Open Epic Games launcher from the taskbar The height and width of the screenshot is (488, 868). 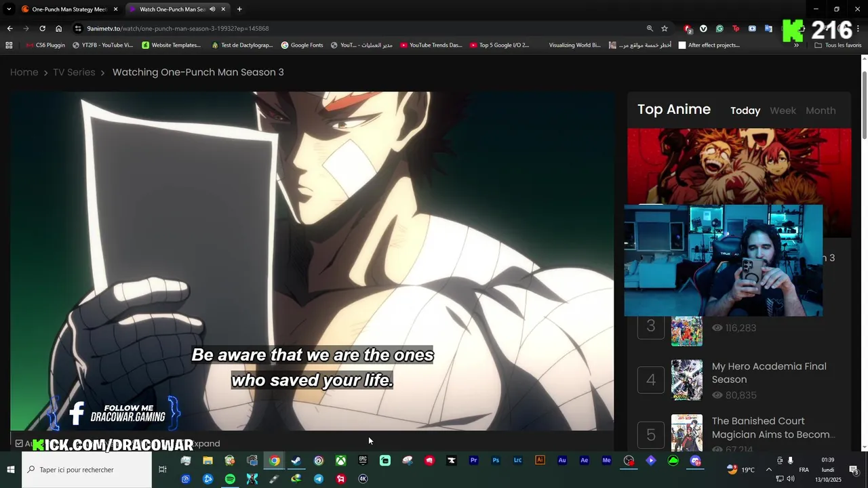363,461
